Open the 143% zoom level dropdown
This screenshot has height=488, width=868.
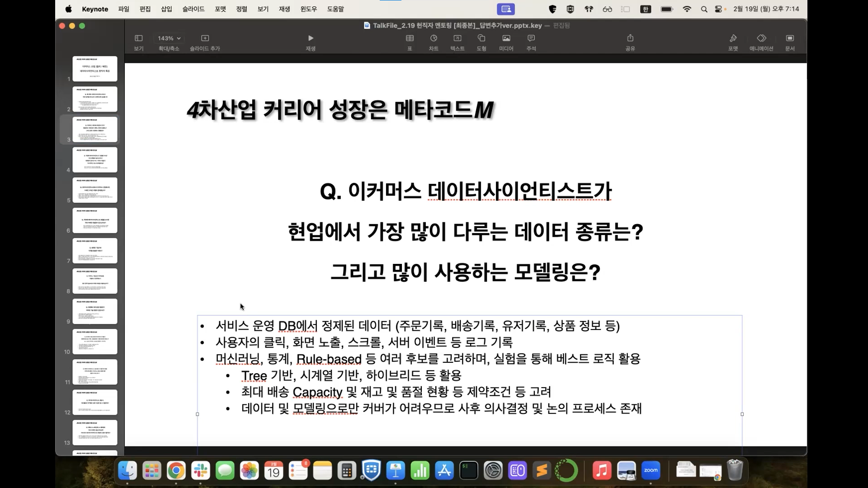169,38
